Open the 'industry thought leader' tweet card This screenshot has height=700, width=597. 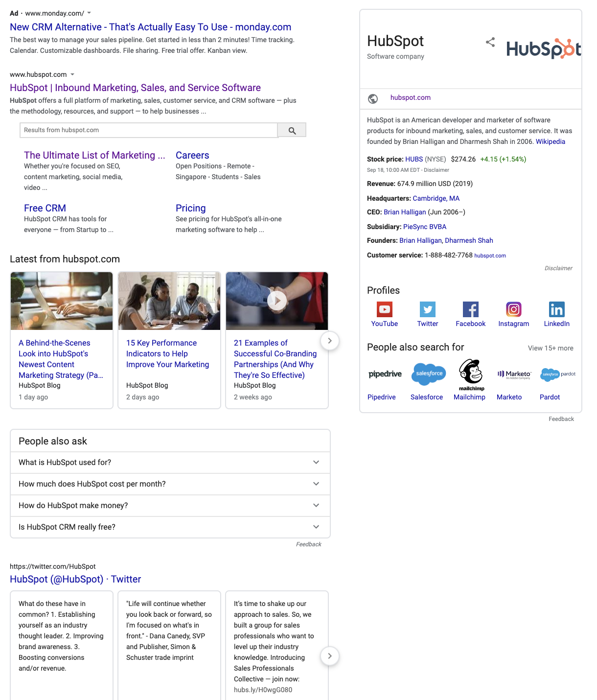tap(62, 645)
